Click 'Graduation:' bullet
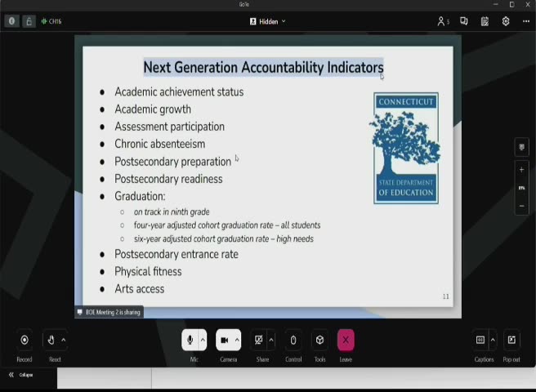The height and width of the screenshot is (392, 536). tap(140, 196)
